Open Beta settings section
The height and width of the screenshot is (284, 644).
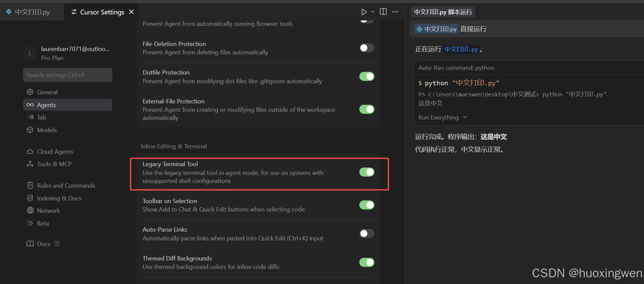pyautogui.click(x=68, y=223)
